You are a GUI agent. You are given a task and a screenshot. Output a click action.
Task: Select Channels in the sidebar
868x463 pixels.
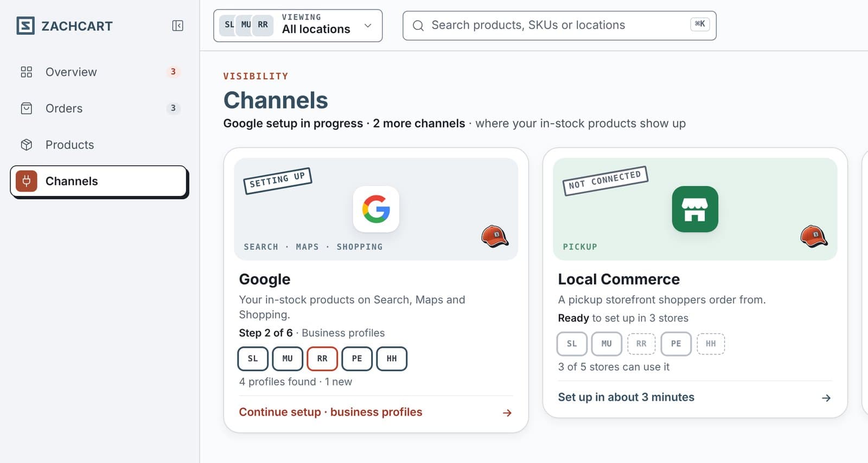click(100, 181)
